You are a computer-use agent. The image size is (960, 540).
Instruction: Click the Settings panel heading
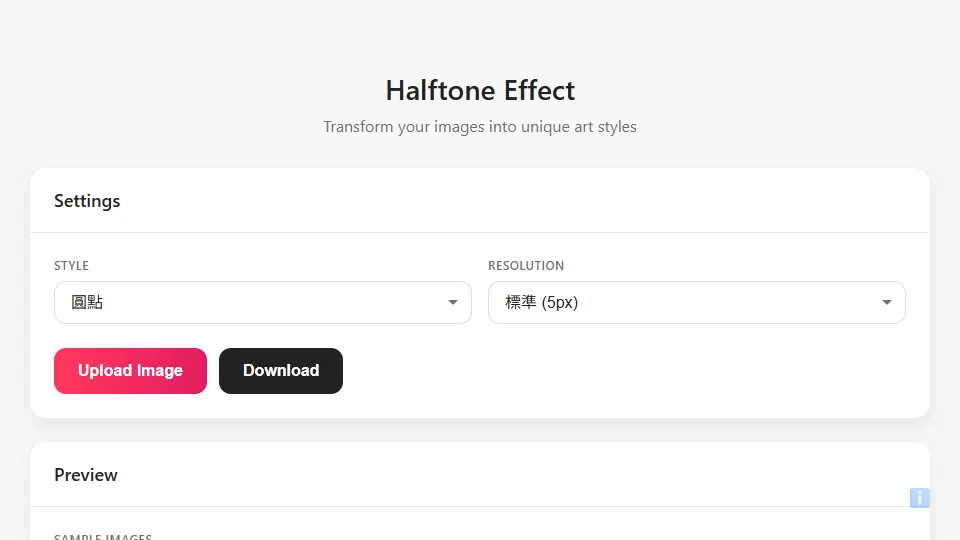(x=87, y=201)
